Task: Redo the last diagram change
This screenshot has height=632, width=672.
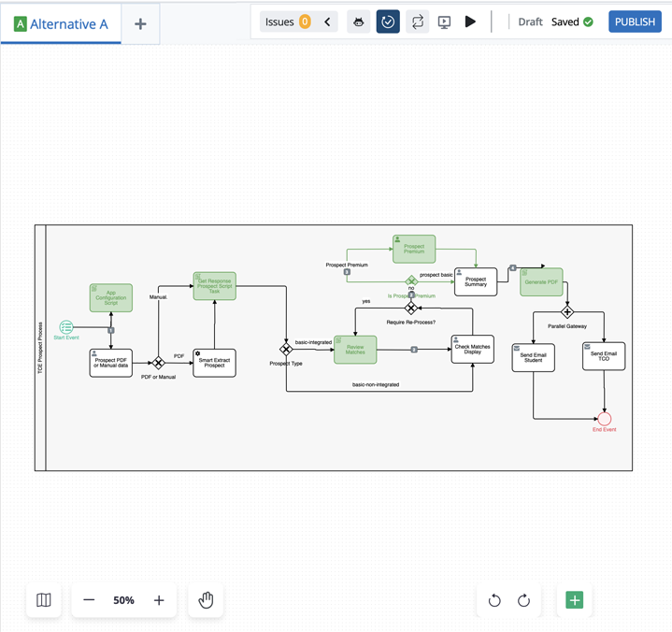Action: pos(523,600)
